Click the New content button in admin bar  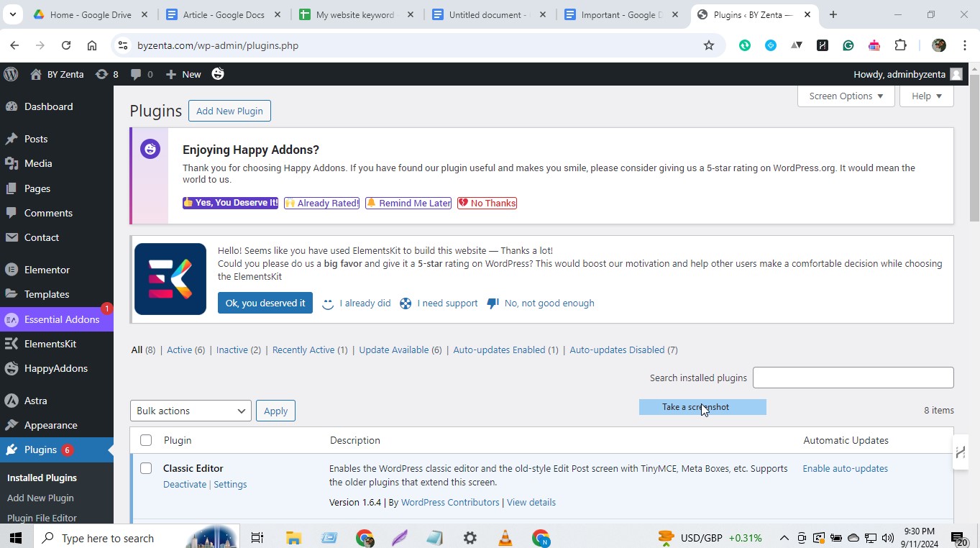(x=183, y=74)
